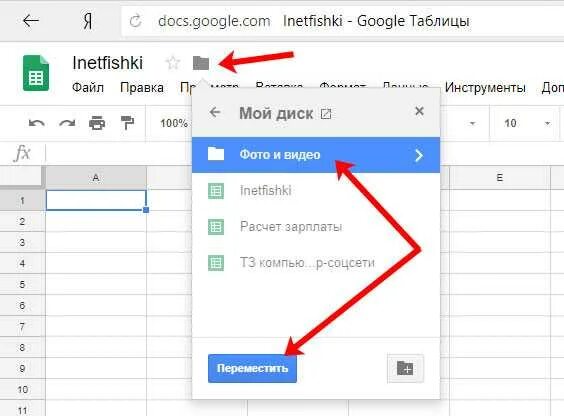Screen dimensions: 564x416
Task: Open the Файл menu
Action: click(x=88, y=87)
